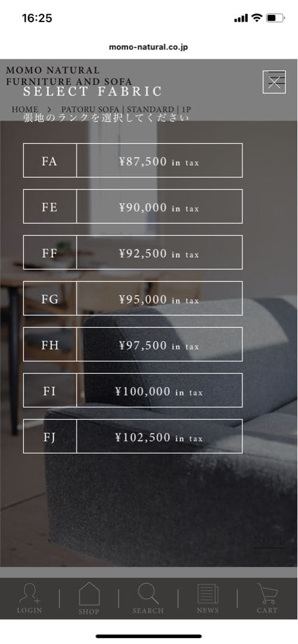Choose the FF ¥92,500 fabric option
Viewport: 298px width, 644px height.
coord(132,253)
